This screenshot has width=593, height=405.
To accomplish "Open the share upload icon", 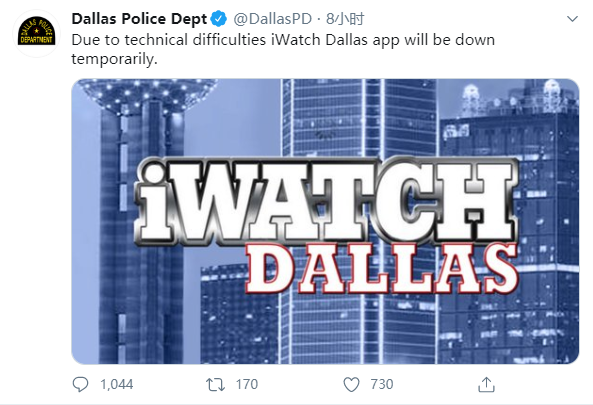I will (486, 385).
